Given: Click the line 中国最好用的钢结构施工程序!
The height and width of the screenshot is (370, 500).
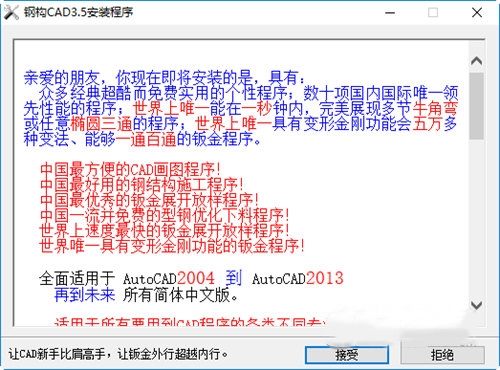Looking at the screenshot, I should (x=141, y=185).
